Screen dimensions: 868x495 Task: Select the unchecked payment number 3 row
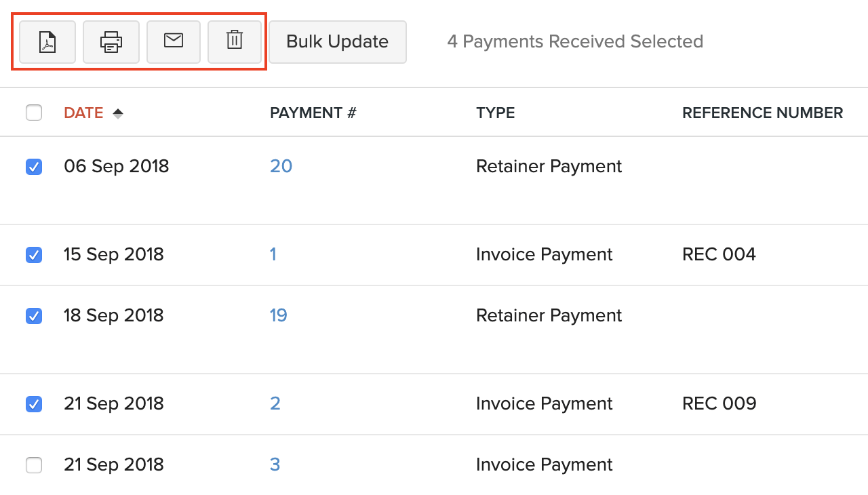point(34,465)
